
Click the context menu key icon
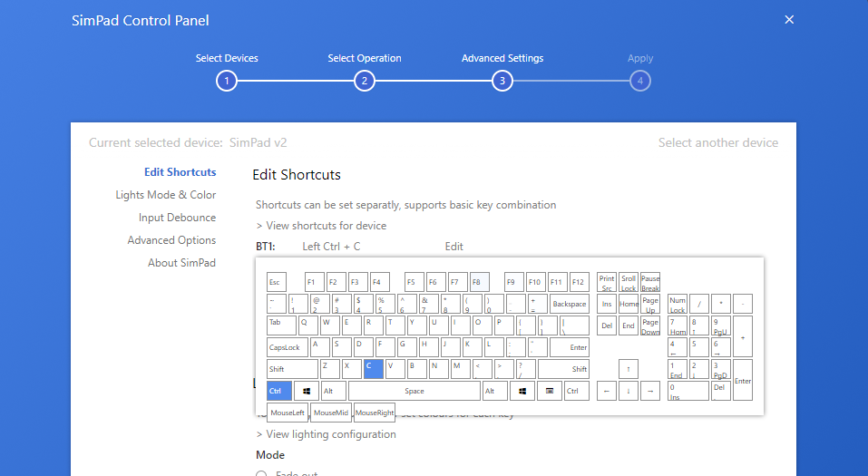pyautogui.click(x=549, y=391)
